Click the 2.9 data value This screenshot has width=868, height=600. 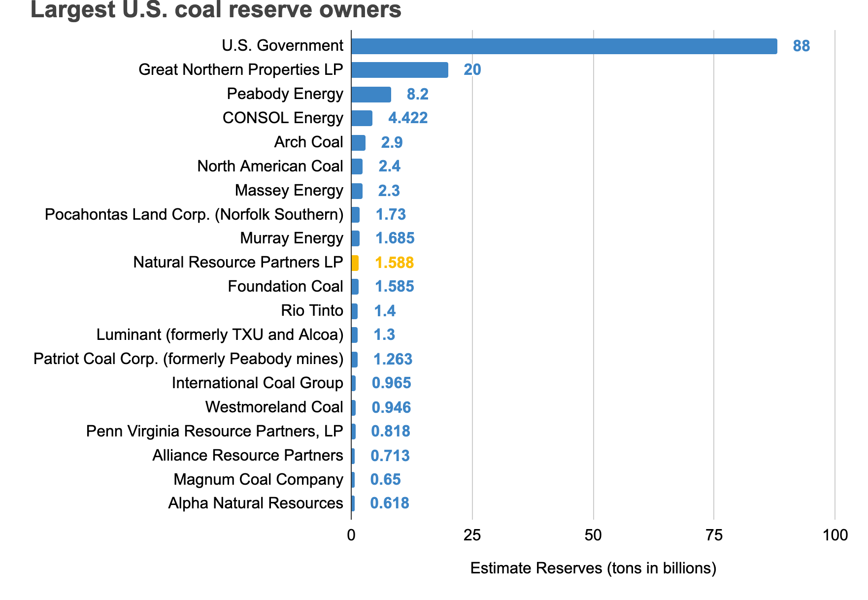click(392, 143)
